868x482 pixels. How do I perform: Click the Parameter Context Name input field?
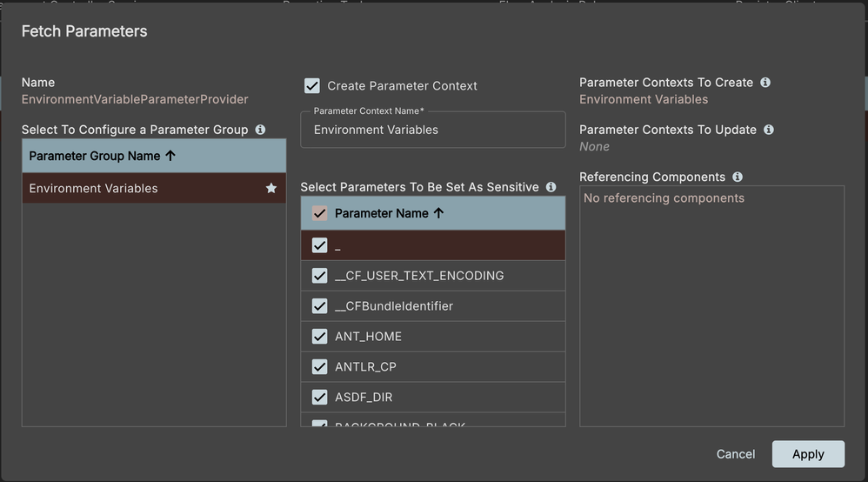tap(432, 131)
